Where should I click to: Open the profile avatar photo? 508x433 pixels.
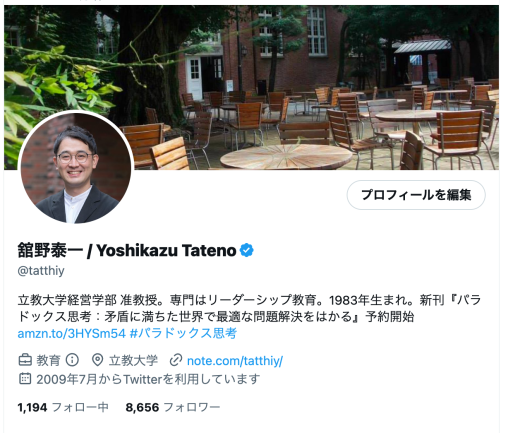[76, 168]
